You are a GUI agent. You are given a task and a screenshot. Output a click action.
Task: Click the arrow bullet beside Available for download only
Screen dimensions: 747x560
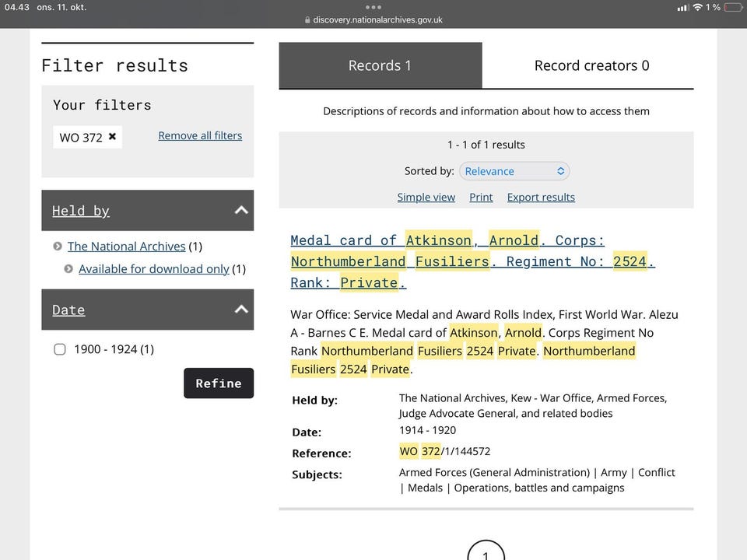pos(68,269)
